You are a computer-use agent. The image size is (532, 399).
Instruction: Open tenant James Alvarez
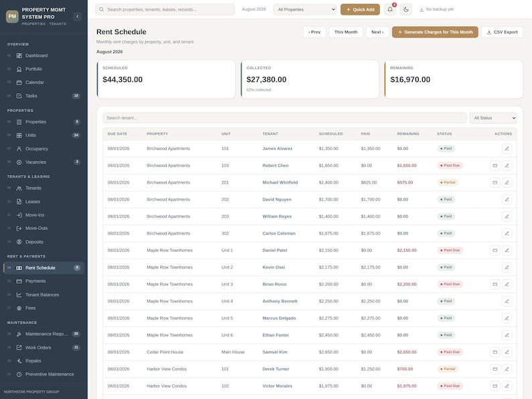277,149
